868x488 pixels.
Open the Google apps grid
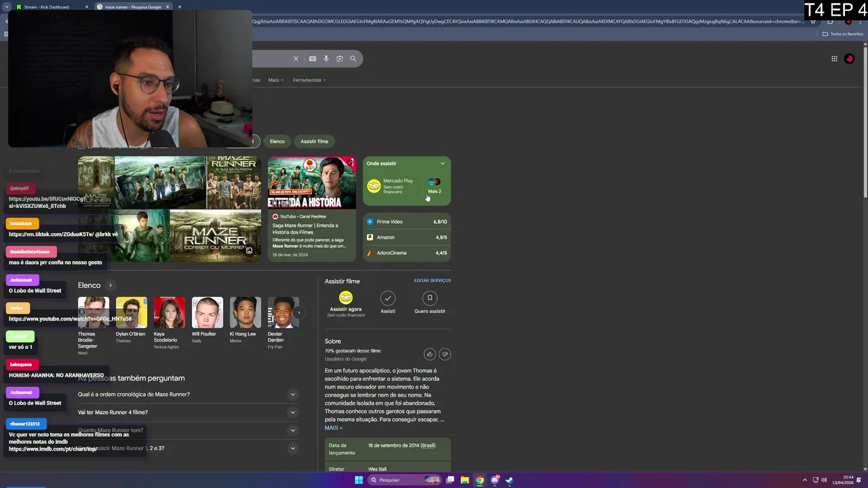[x=834, y=59]
